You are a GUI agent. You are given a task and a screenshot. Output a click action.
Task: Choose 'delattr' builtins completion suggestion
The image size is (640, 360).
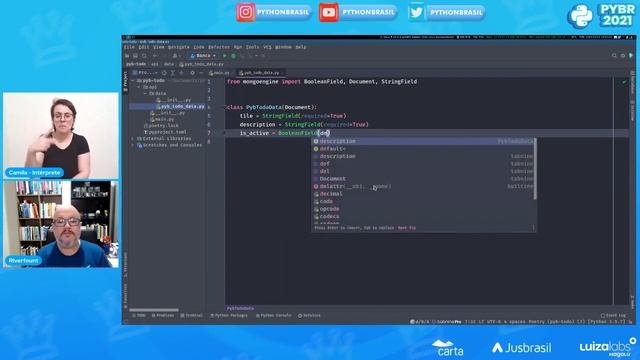423,187
